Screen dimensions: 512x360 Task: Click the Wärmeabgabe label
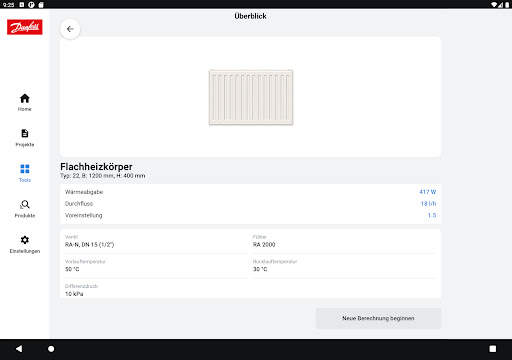pyautogui.click(x=84, y=192)
